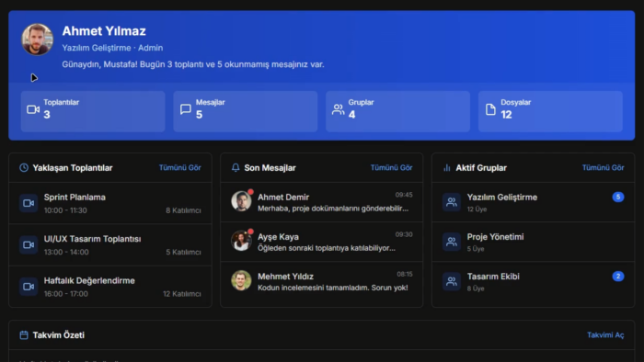644x362 pixels.
Task: Open UI/UX Tasarım Toplantısı title
Action: click(92, 239)
